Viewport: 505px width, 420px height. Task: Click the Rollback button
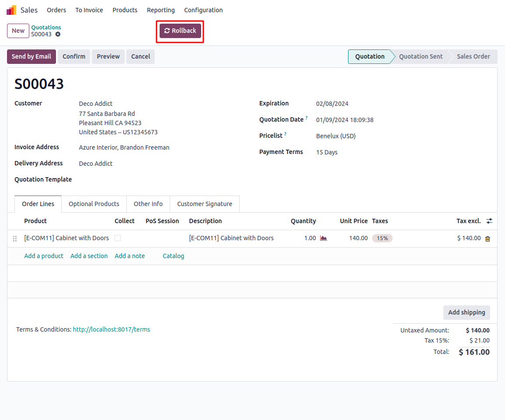pos(180,31)
